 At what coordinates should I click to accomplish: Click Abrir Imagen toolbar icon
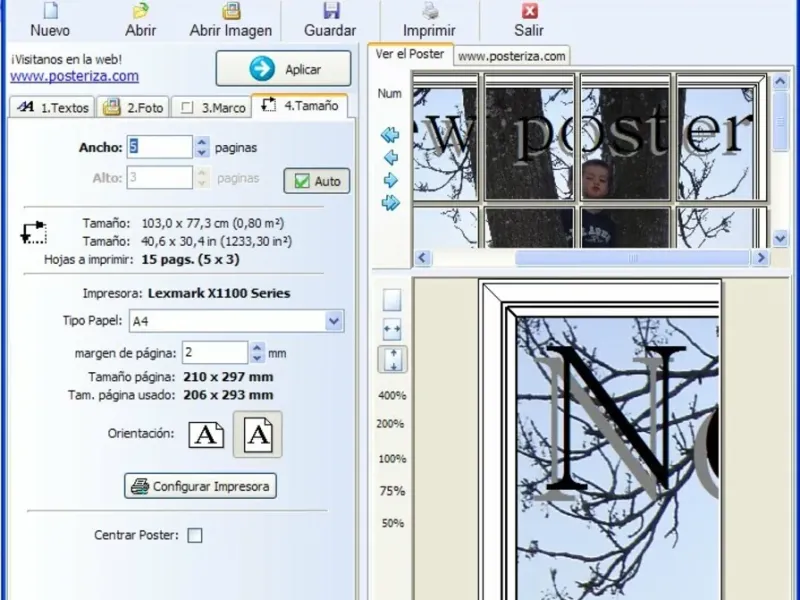pyautogui.click(x=231, y=20)
